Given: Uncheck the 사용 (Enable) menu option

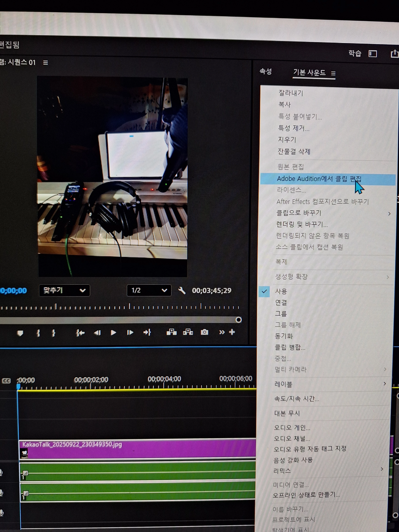Looking at the screenshot, I should tap(281, 291).
